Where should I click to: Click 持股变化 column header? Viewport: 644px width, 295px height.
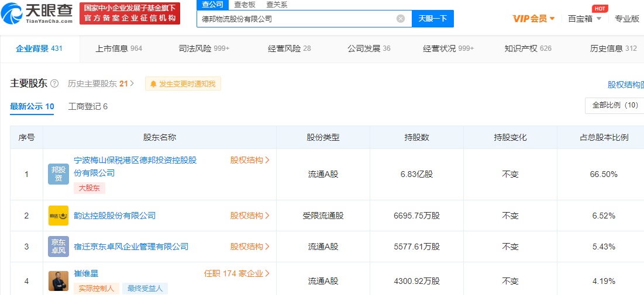510,137
